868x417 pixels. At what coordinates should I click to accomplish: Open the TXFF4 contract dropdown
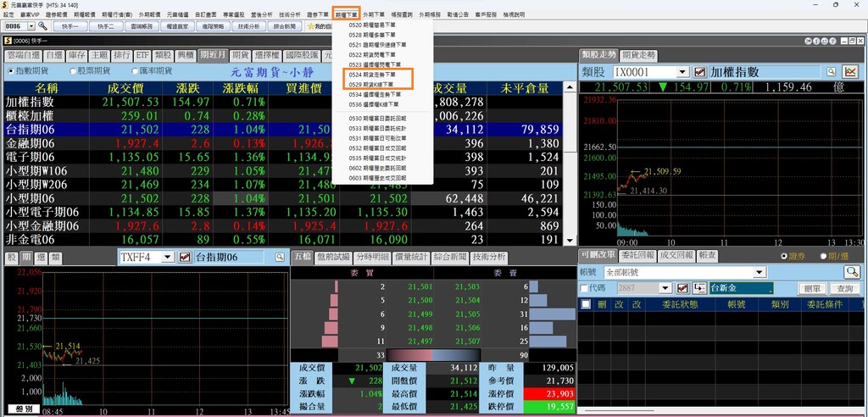pos(167,257)
